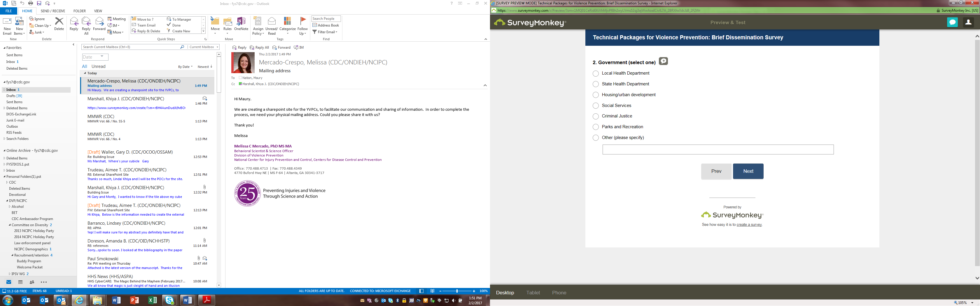Click the Next survey button
This screenshot has width=980, height=306.
[748, 171]
